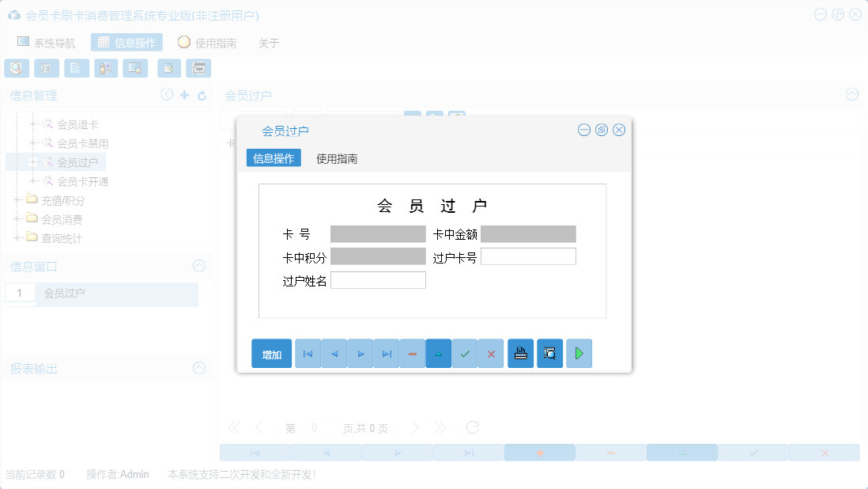Open the 系统导航 menu tab
Viewport: 868px width, 489px height.
point(54,43)
